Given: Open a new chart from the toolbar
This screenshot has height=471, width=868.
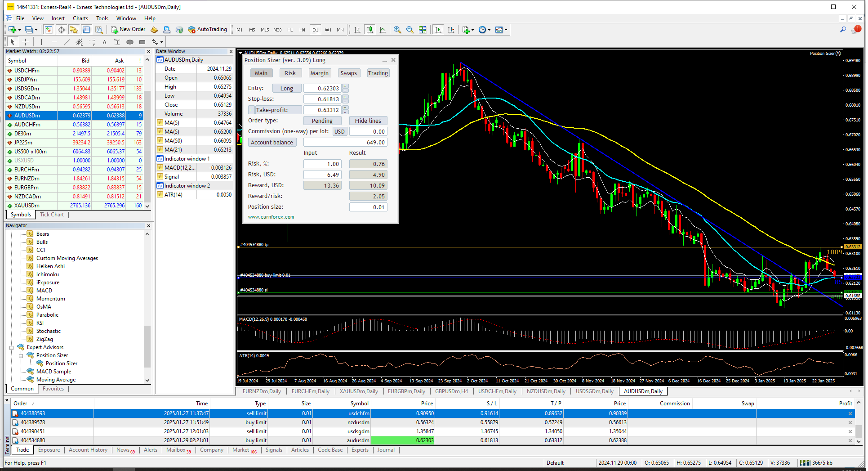Looking at the screenshot, I should click(12, 30).
